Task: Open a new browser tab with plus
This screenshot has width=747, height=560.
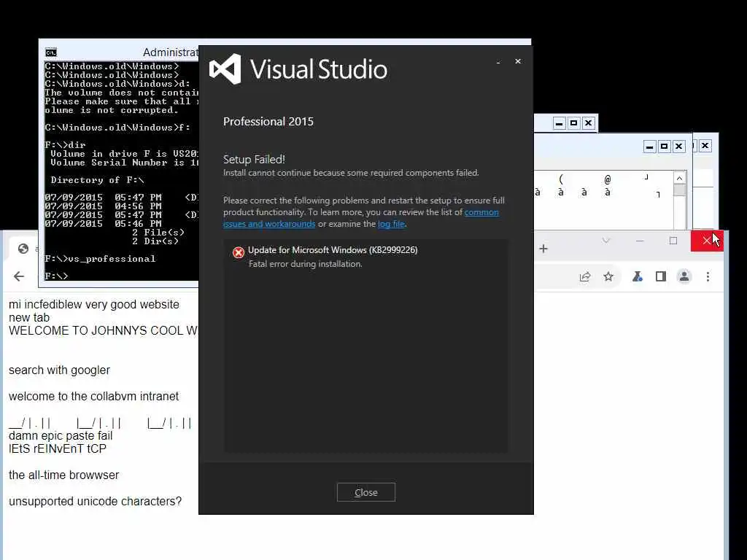Action: [x=543, y=249]
